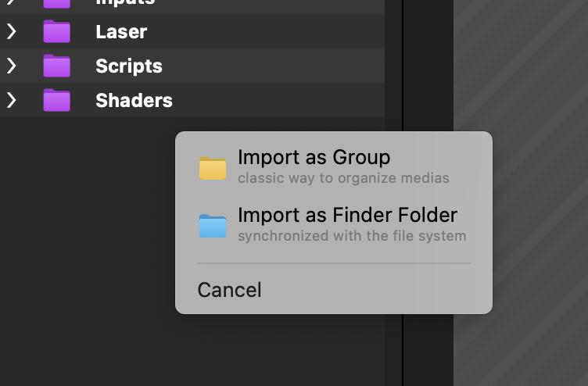Select the Shaders row by its name
This screenshot has width=588, height=386.
point(134,101)
